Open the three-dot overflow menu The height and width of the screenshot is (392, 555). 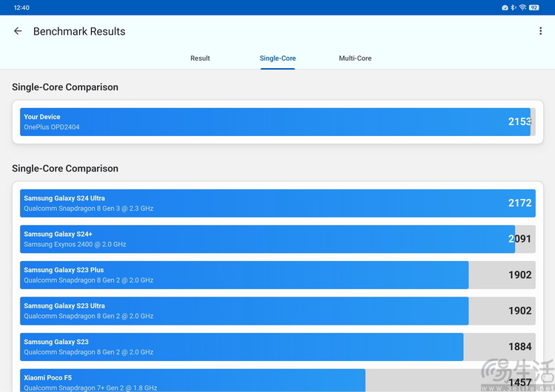point(540,31)
